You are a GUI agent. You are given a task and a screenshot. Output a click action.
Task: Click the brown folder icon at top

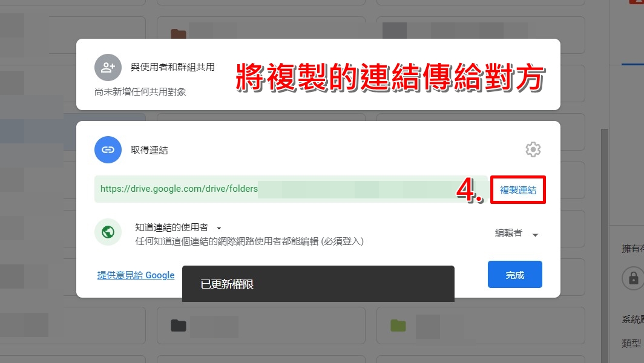178,34
